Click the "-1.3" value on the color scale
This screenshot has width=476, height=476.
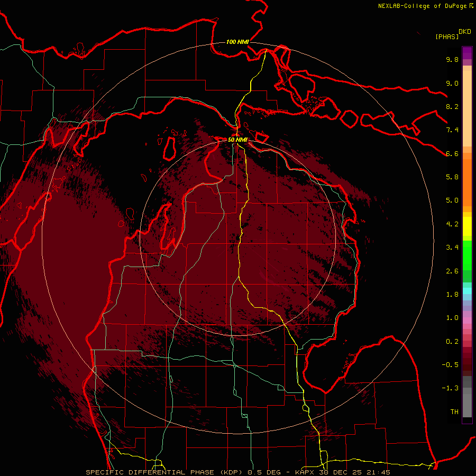pos(450,388)
